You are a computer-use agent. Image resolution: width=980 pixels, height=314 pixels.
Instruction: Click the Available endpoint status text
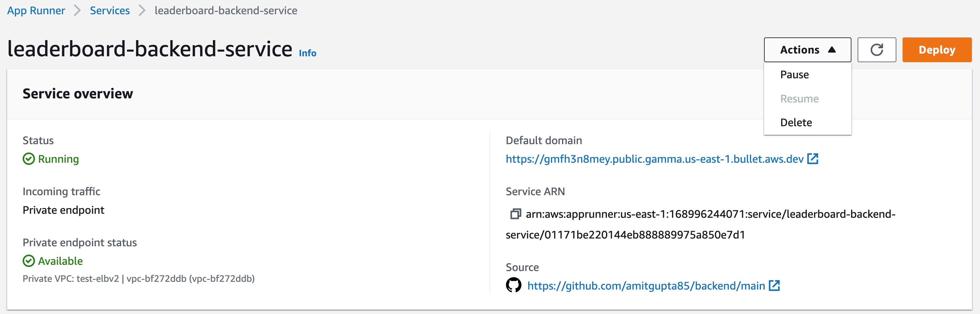click(60, 261)
